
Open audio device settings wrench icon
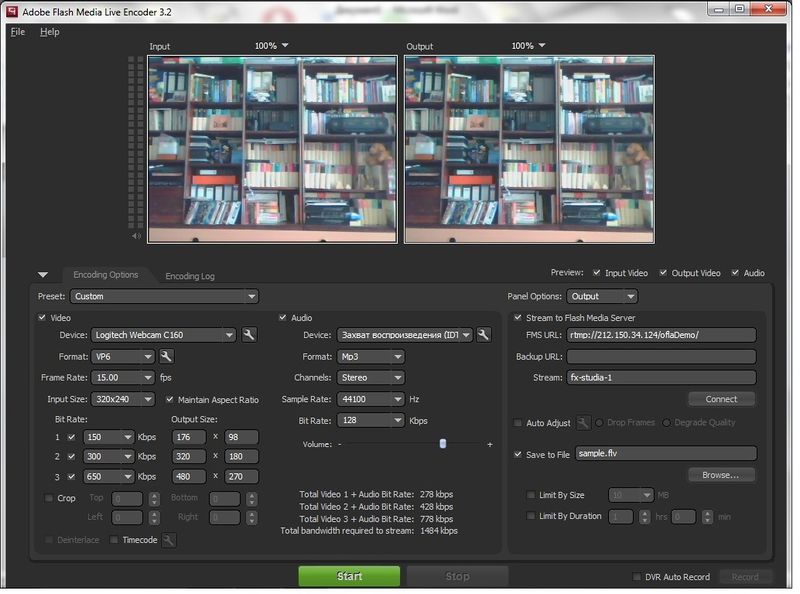pyautogui.click(x=483, y=335)
